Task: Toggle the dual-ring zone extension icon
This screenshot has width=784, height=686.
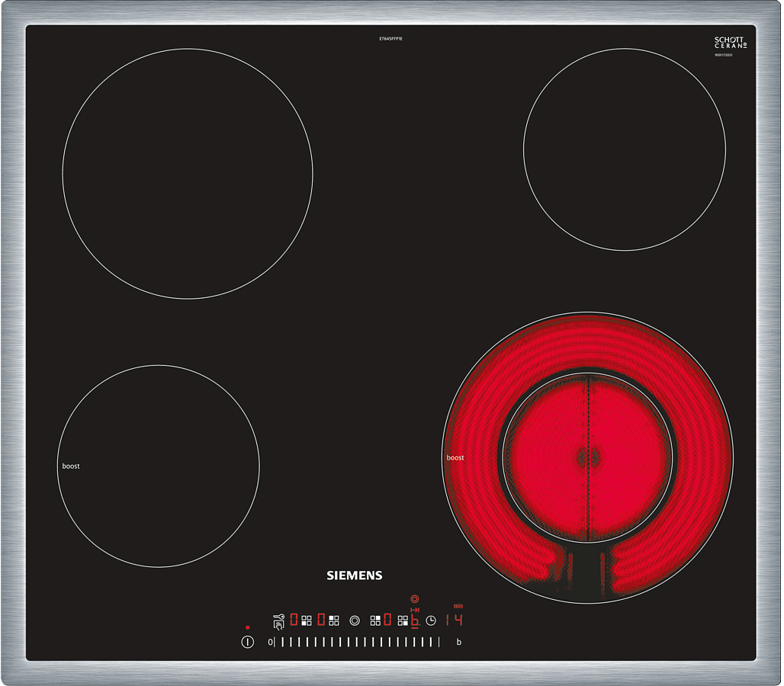Action: pos(355,620)
